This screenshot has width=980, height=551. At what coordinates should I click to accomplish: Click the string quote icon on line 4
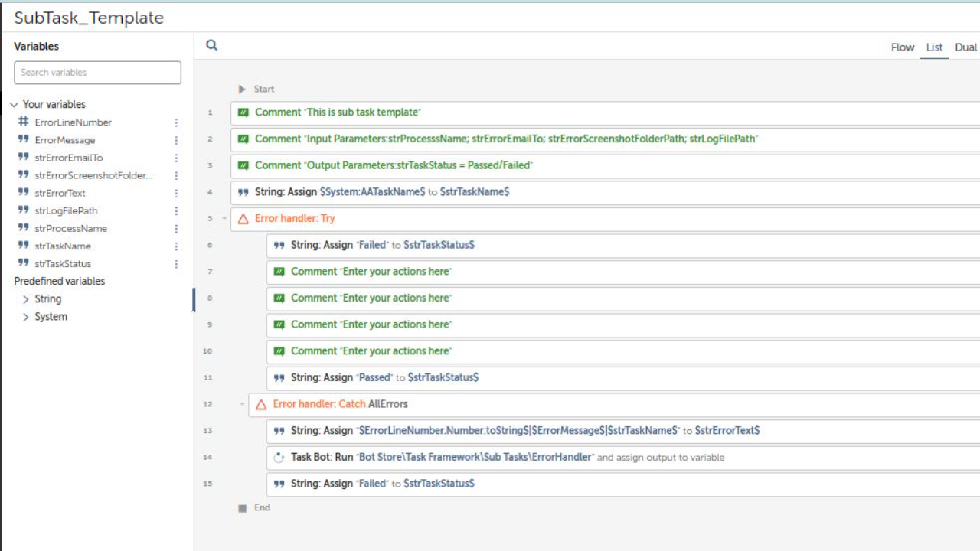point(243,192)
